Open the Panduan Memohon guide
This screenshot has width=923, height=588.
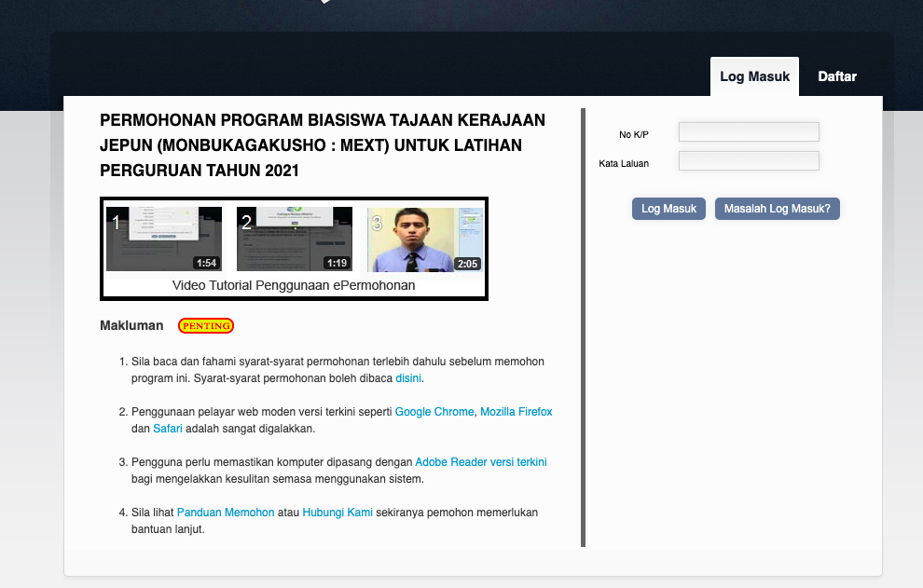pyautogui.click(x=225, y=512)
